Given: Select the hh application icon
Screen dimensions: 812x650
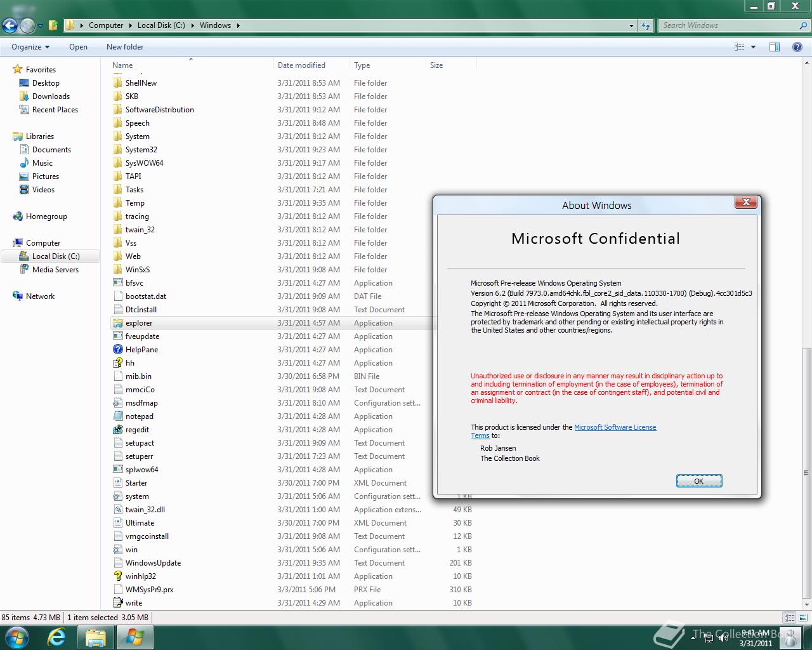Looking at the screenshot, I should (x=117, y=363).
